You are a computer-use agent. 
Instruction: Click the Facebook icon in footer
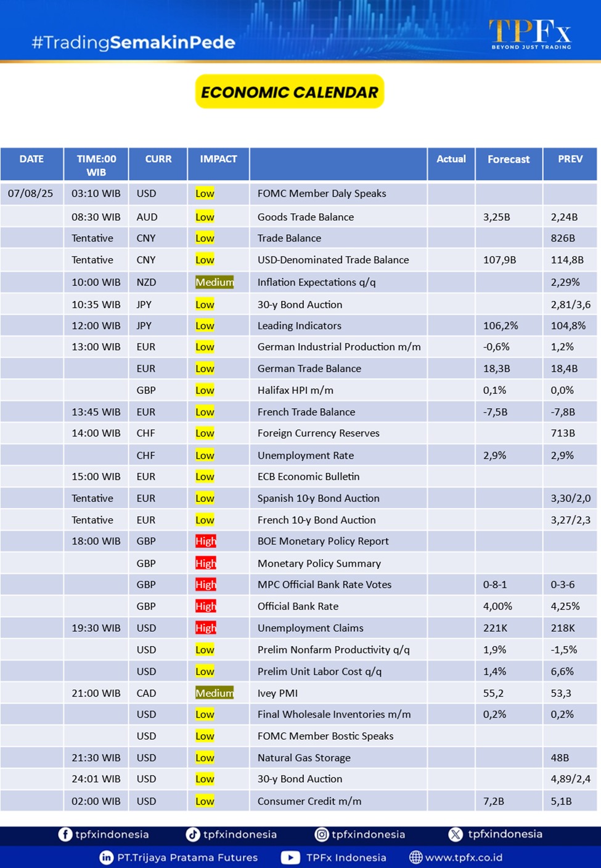[65, 834]
